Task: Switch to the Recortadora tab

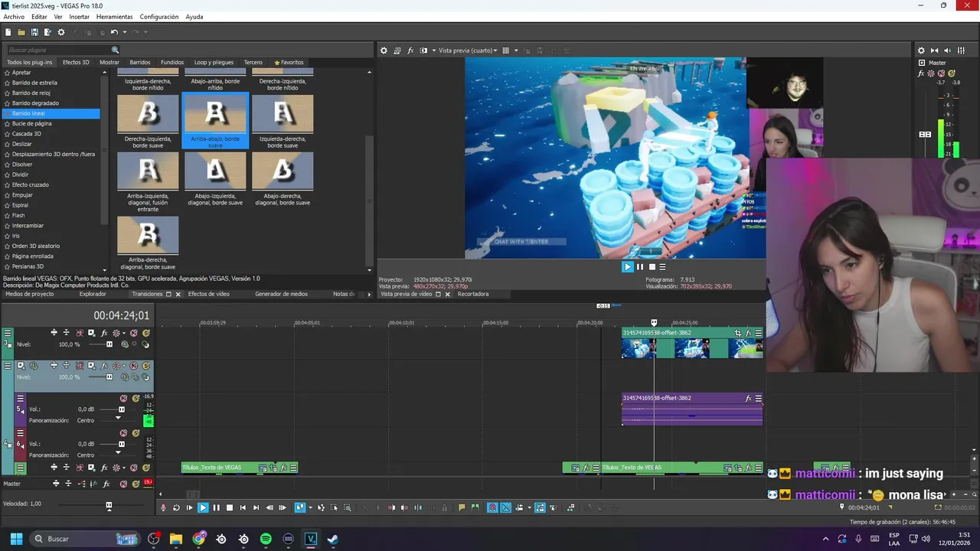Action: pos(472,294)
